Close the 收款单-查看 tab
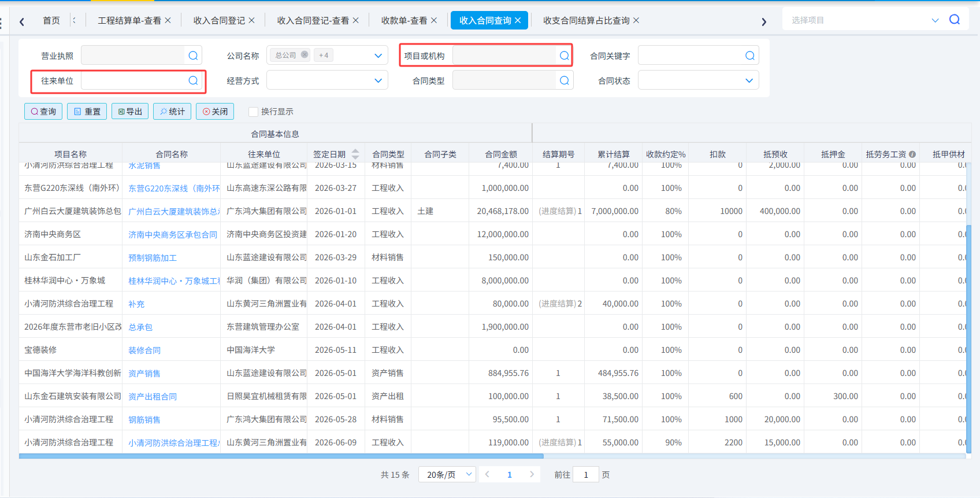 tap(434, 20)
